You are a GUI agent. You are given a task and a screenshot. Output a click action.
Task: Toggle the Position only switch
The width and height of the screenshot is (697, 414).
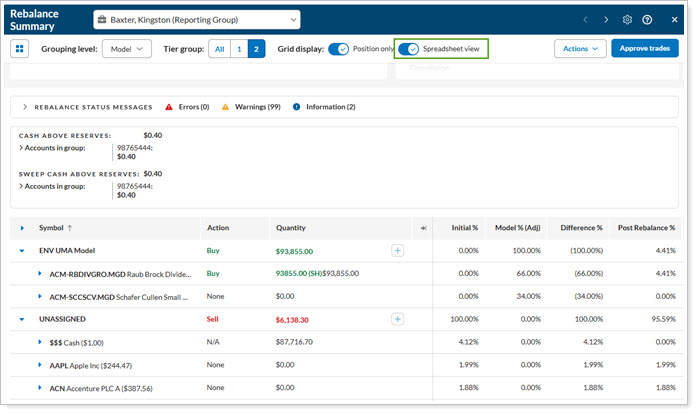(x=339, y=49)
